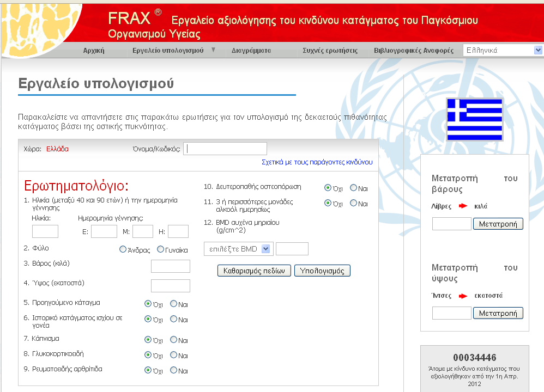Click the Ερωτηματολόγιο: heading
Viewport: 544px width, 392px height.
coord(76,186)
